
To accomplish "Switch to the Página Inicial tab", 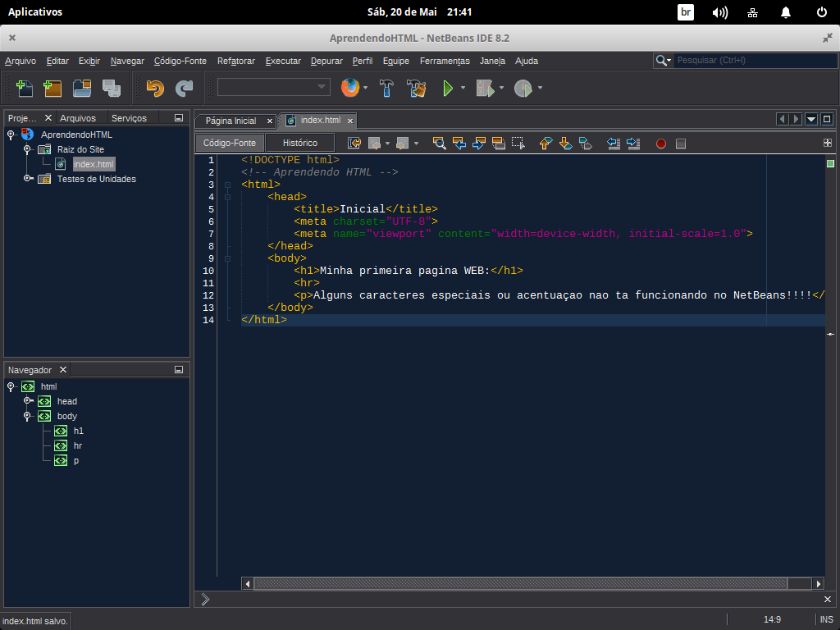I will point(231,121).
